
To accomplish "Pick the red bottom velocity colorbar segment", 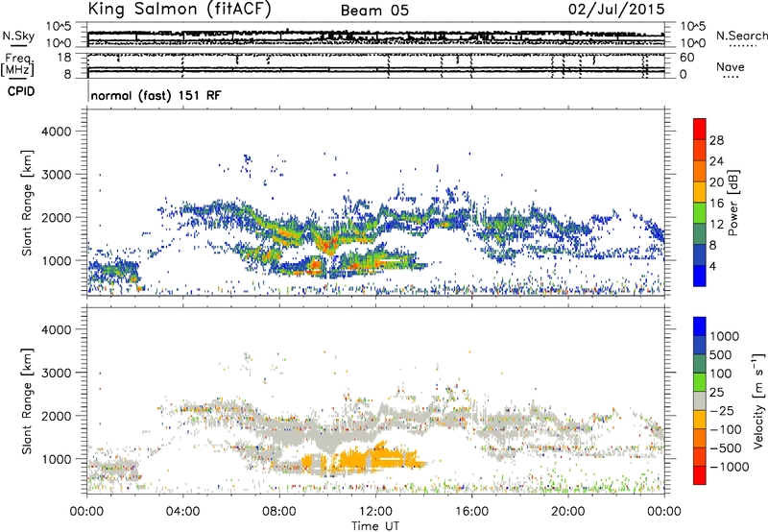I will [700, 475].
